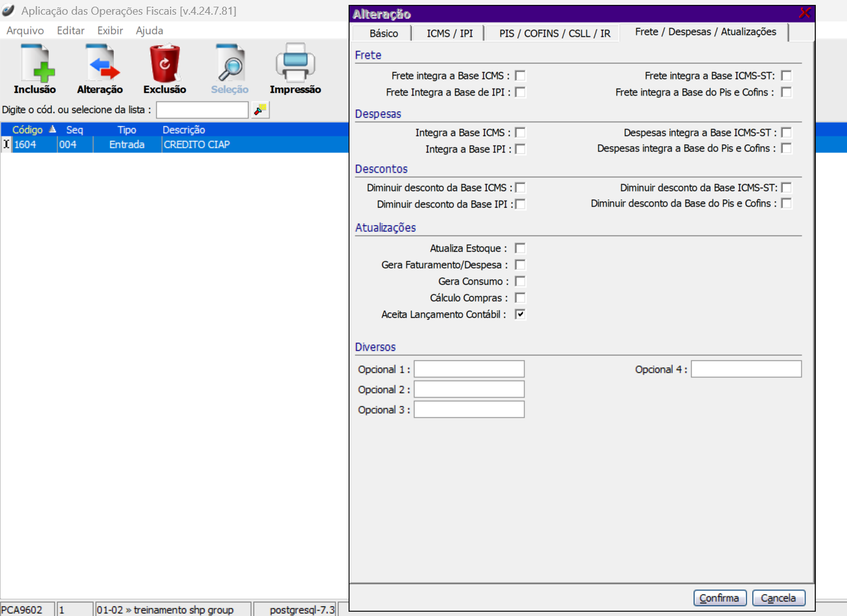
Task: Sort list by Código column header
Action: pos(28,130)
